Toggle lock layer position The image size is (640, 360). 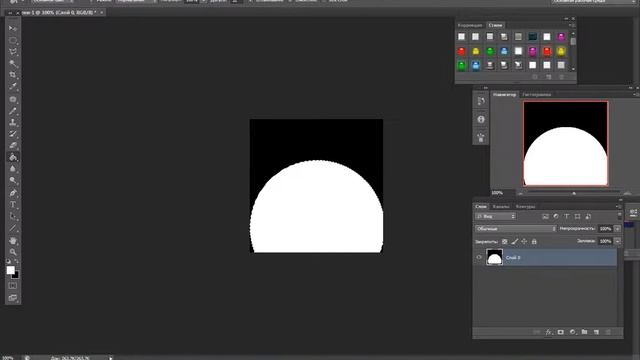pyautogui.click(x=524, y=242)
